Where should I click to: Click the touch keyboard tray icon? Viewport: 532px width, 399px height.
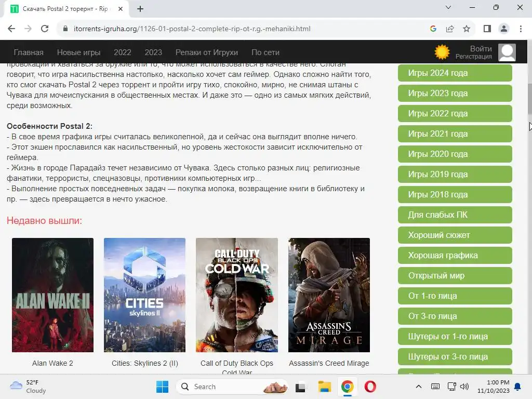tap(435, 387)
